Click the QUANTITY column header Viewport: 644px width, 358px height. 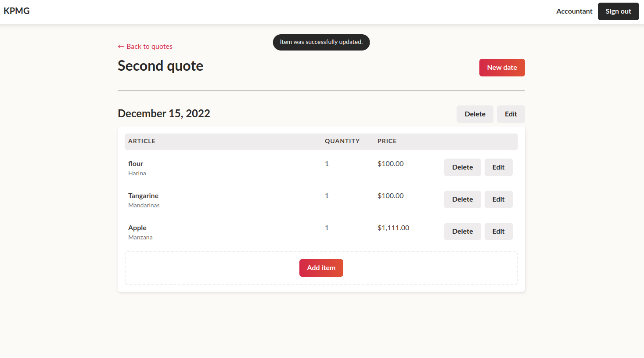(x=342, y=141)
